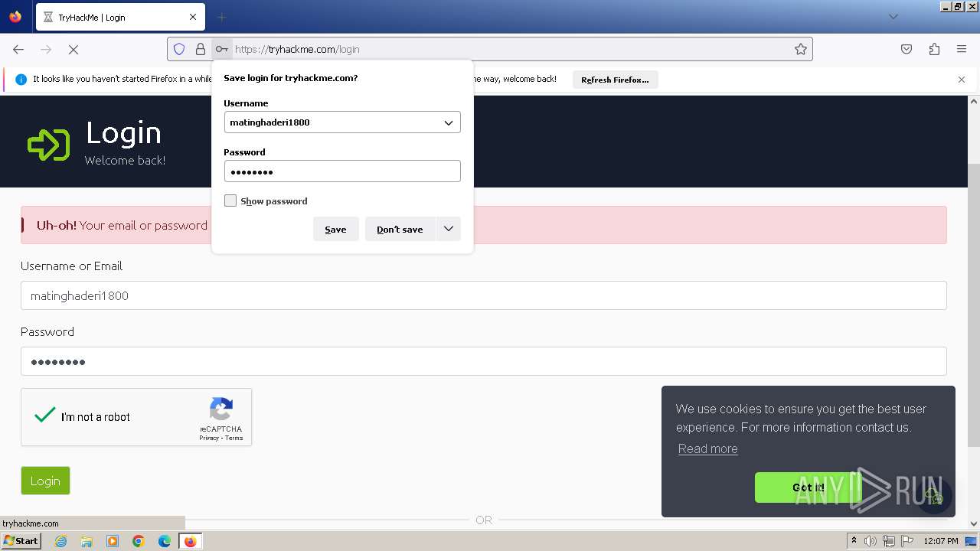Click the padlock site info icon
The width and height of the screenshot is (980, 551).
(x=201, y=49)
